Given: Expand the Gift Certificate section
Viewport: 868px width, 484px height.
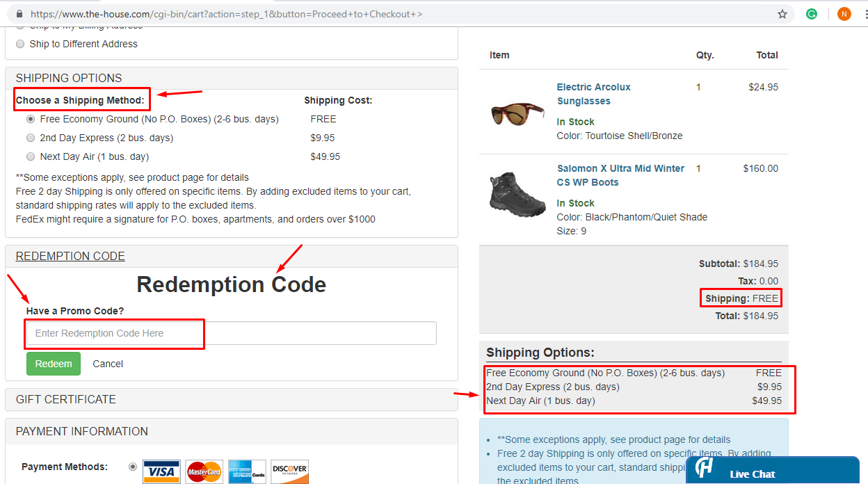Looking at the screenshot, I should (x=231, y=399).
